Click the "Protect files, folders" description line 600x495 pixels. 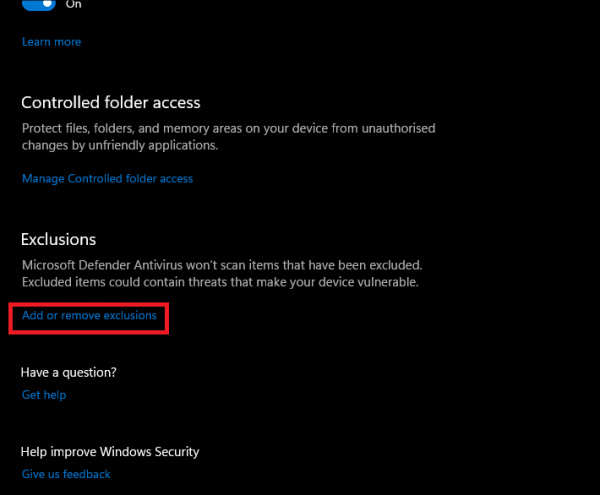click(228, 129)
